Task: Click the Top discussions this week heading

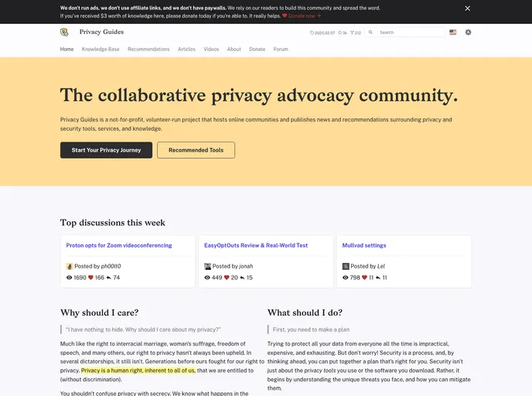Action: [113, 223]
